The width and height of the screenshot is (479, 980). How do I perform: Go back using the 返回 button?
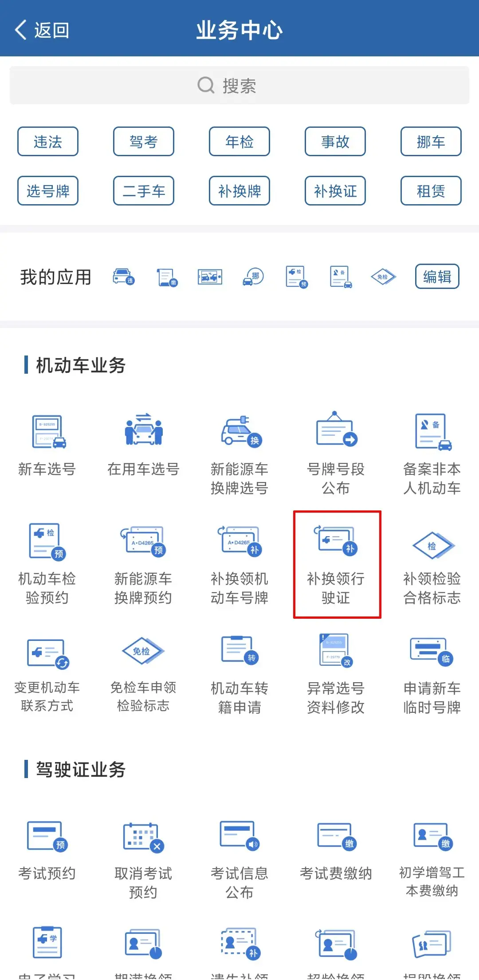(42, 30)
